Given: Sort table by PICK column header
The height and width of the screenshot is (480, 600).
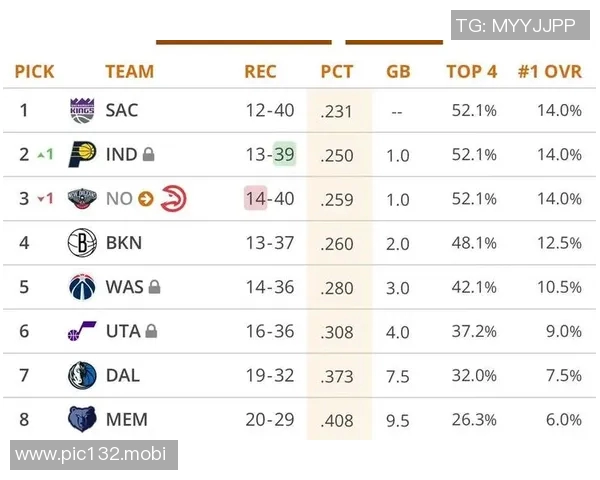Looking at the screenshot, I should click(34, 72).
